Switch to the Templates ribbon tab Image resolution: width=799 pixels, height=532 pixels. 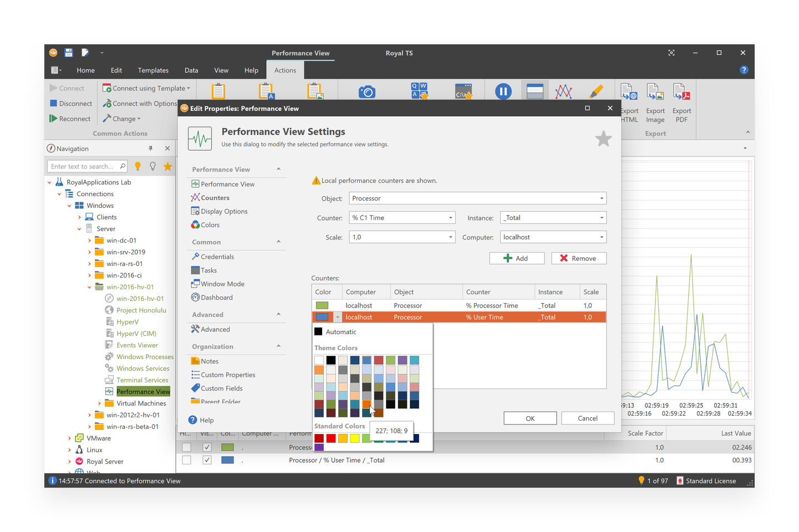coord(152,70)
